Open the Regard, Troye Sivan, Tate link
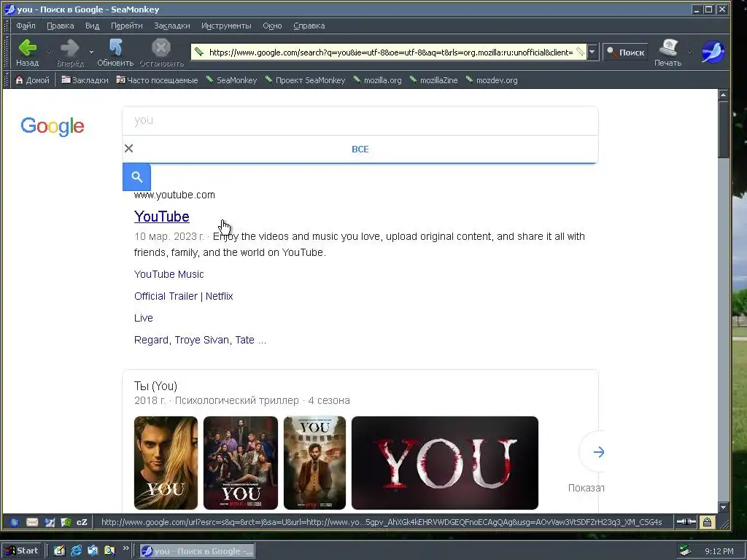 click(x=200, y=340)
